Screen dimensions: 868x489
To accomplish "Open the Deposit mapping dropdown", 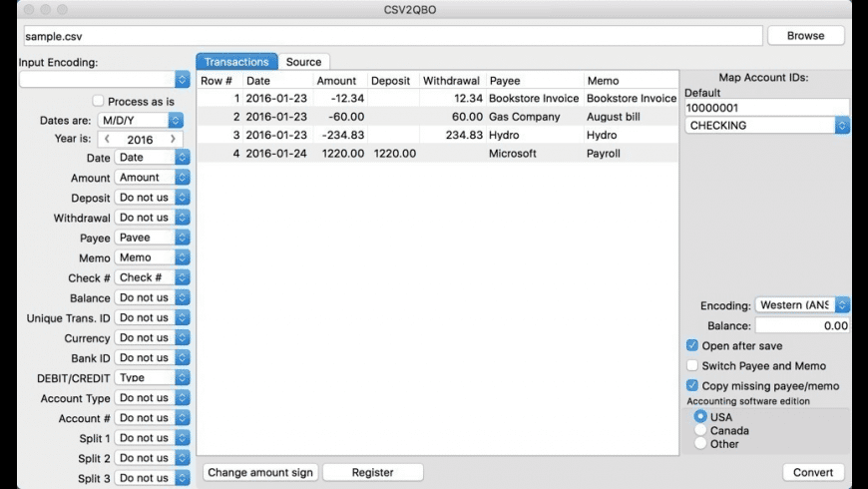I will [153, 198].
